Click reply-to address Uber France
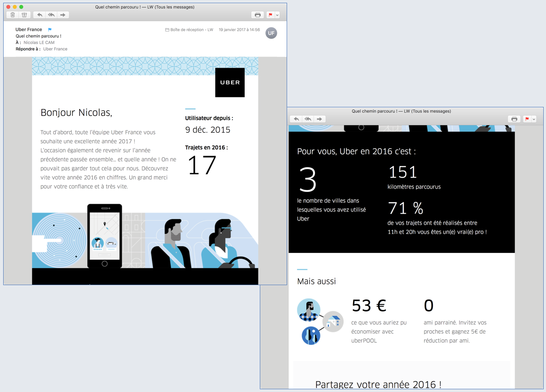The height and width of the screenshot is (392, 546). pyautogui.click(x=55, y=49)
